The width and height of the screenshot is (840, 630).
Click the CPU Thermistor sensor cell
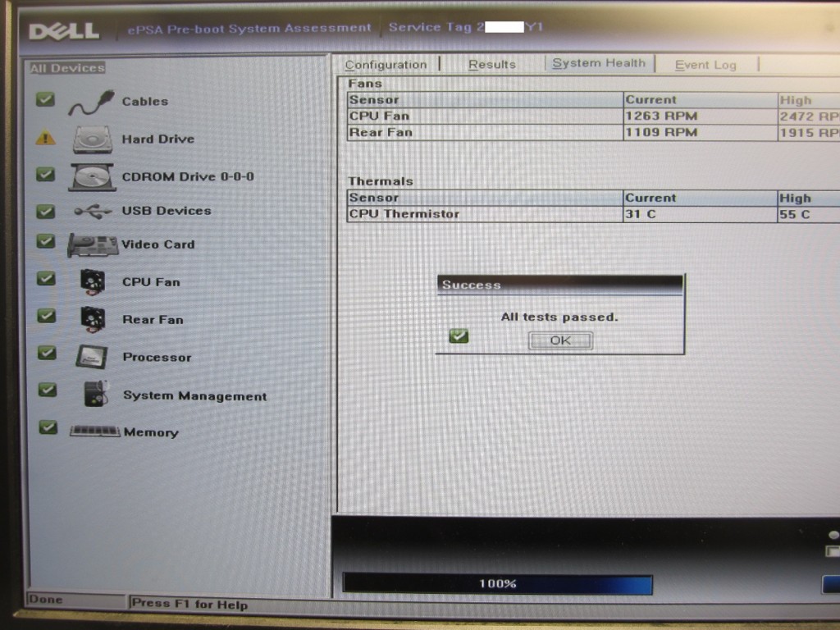(x=486, y=214)
